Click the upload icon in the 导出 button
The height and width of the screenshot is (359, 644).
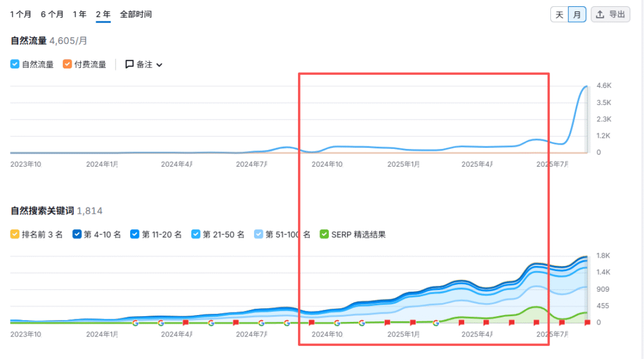click(x=600, y=14)
